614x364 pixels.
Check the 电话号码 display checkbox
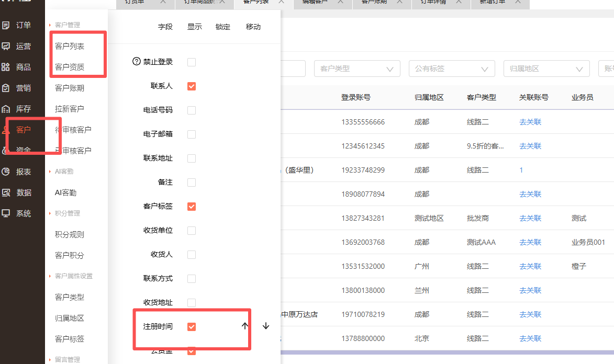[x=192, y=110]
